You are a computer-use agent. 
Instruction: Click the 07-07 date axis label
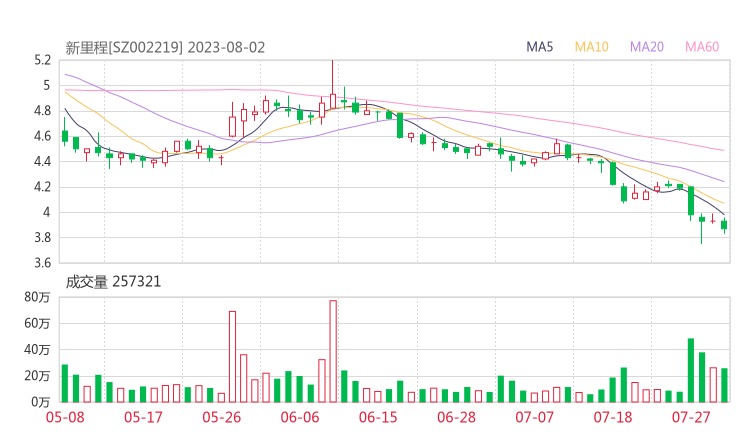535,417
